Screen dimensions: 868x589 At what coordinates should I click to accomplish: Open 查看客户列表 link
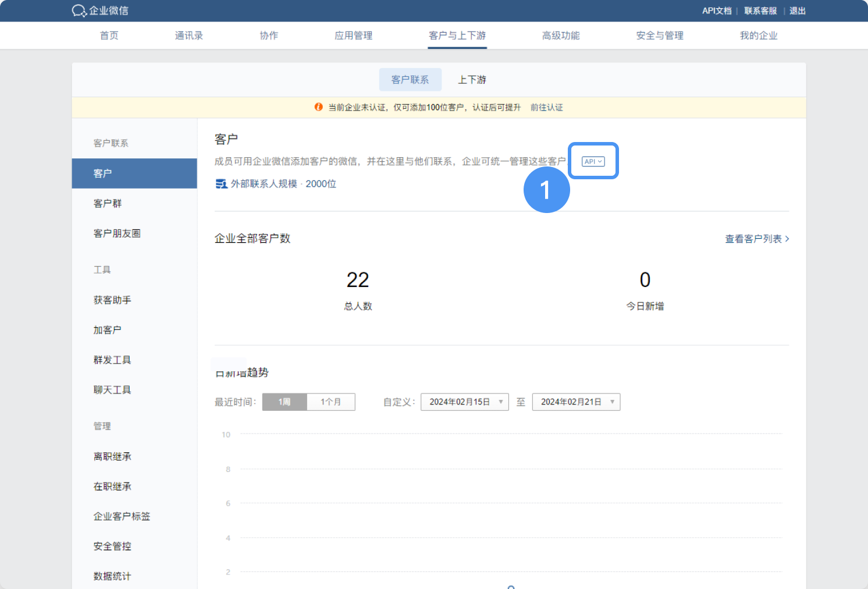coord(757,239)
